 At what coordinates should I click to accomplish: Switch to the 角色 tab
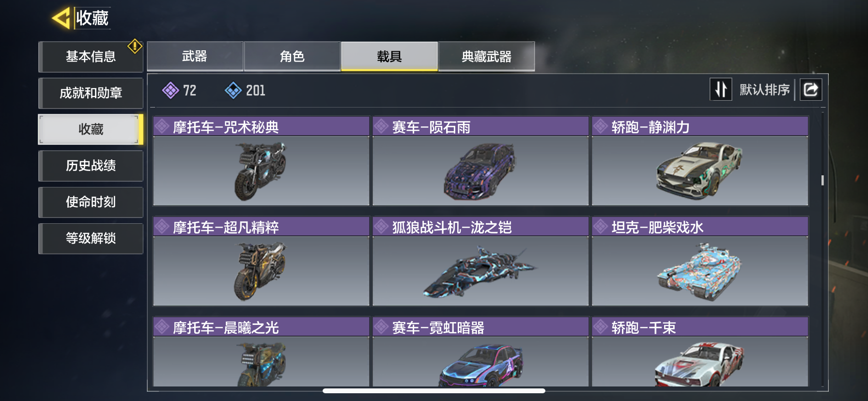[x=292, y=57]
